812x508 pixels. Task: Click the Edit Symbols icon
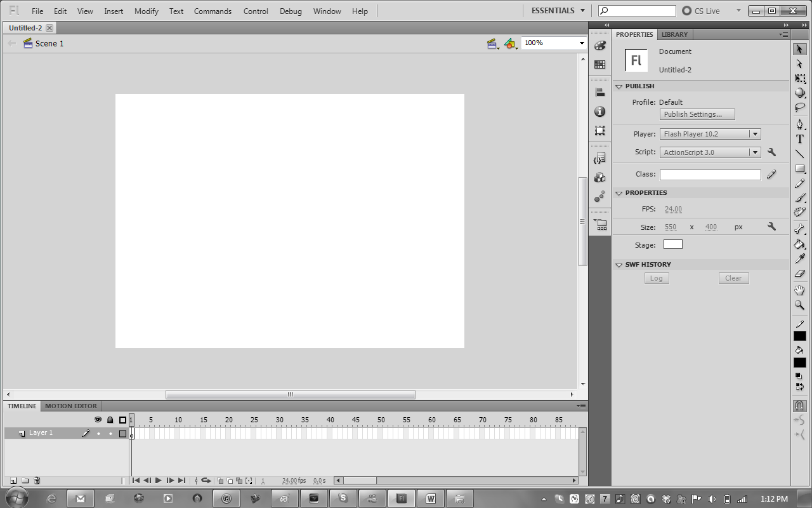(511, 43)
